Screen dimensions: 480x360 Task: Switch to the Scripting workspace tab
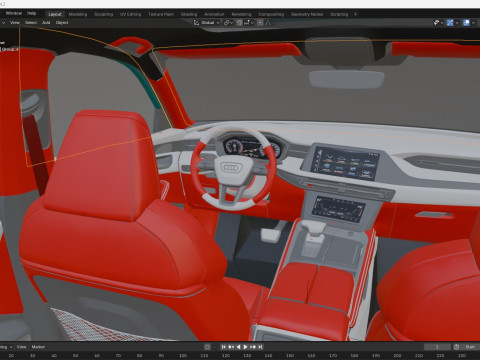[x=339, y=14]
